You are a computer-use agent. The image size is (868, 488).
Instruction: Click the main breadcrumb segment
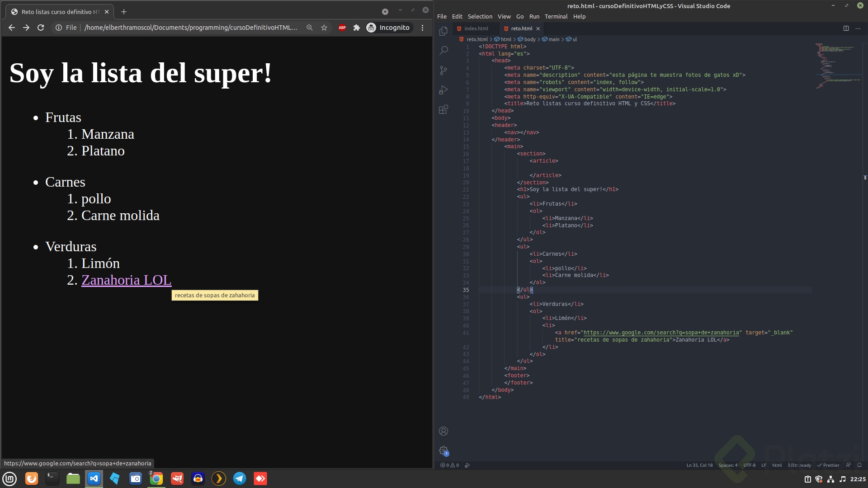[x=554, y=39]
